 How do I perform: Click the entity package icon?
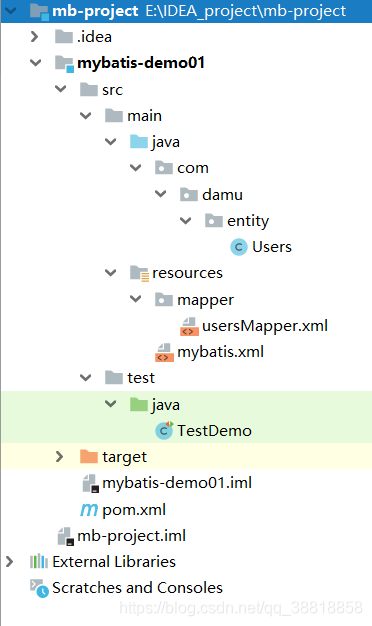click(x=214, y=220)
